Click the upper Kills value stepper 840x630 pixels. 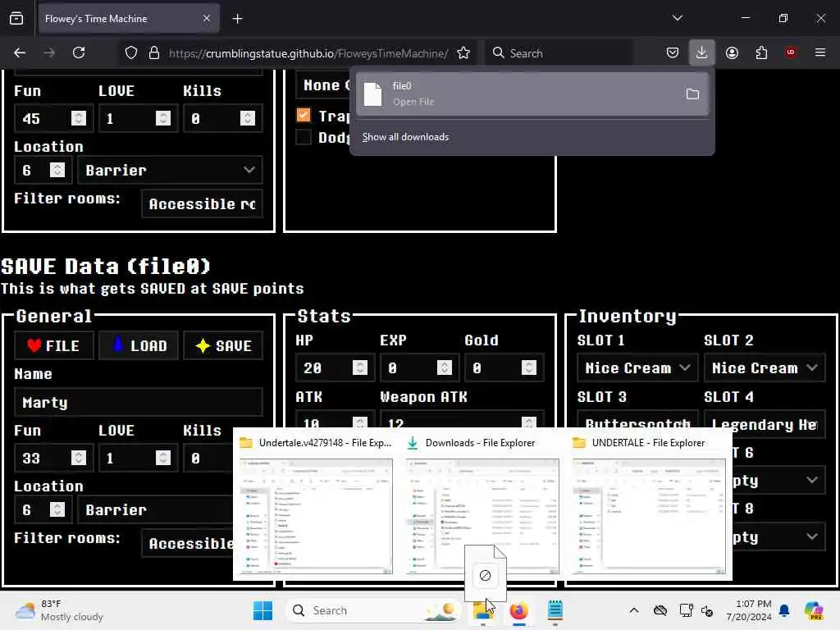[248, 118]
